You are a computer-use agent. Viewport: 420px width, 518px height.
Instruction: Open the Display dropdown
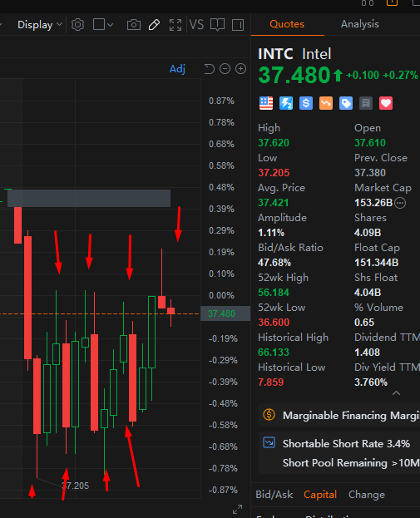(x=40, y=25)
